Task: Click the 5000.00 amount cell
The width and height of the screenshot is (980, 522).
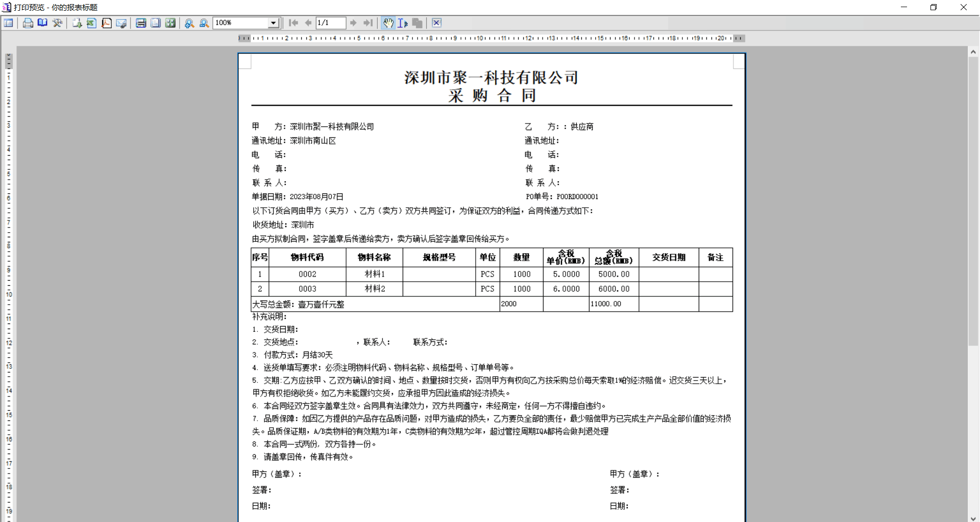Action: [614, 275]
